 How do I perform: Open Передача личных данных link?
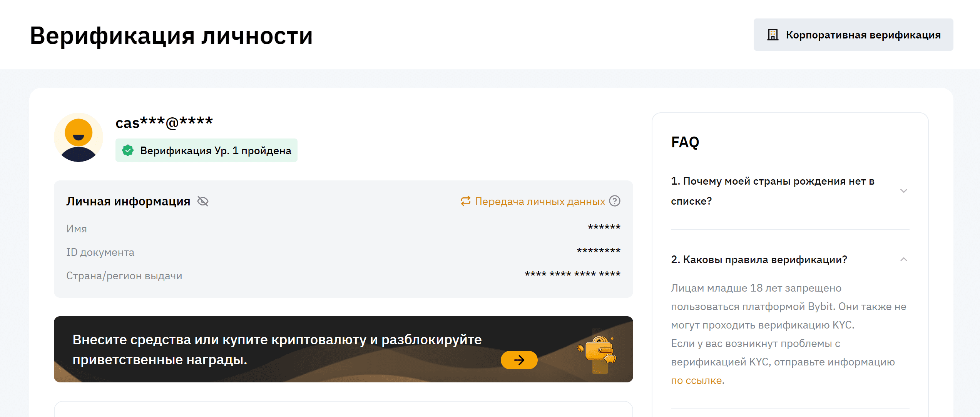pyautogui.click(x=540, y=201)
